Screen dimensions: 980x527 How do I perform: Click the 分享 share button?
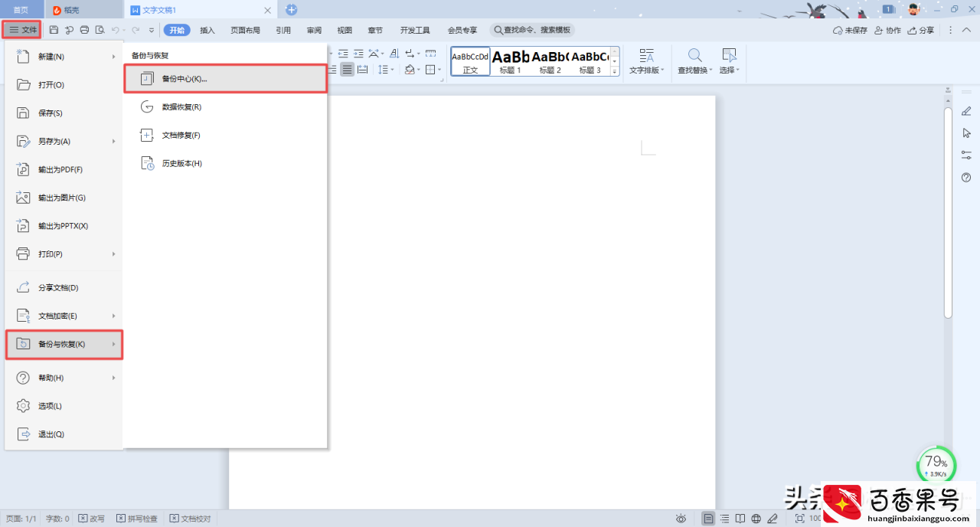tap(921, 30)
